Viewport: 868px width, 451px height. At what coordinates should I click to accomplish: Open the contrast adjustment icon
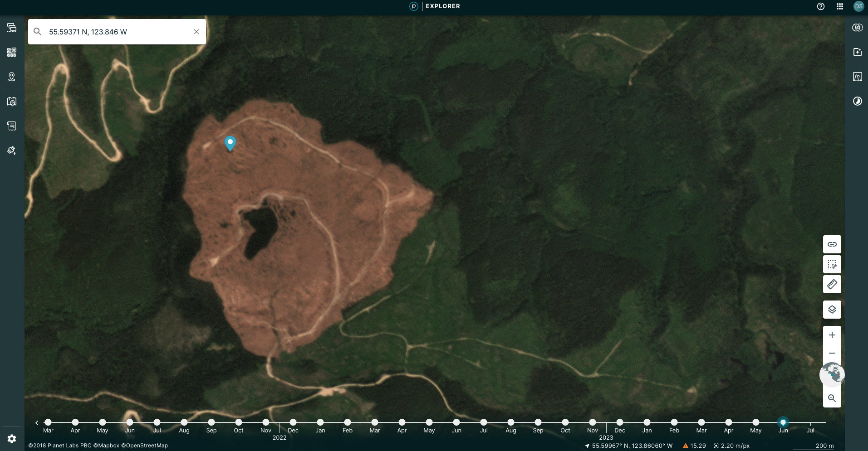(857, 101)
